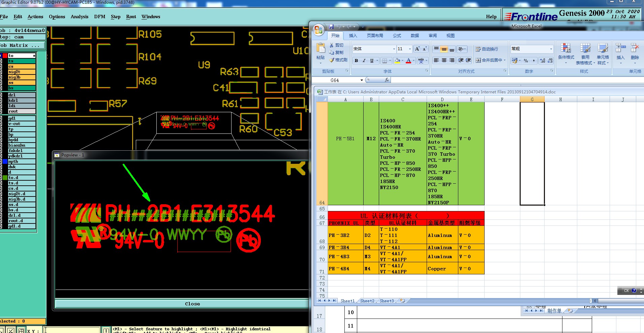This screenshot has width=644, height=333.
Task: Click the Wrap Text (自动换行) button
Action: 487,49
